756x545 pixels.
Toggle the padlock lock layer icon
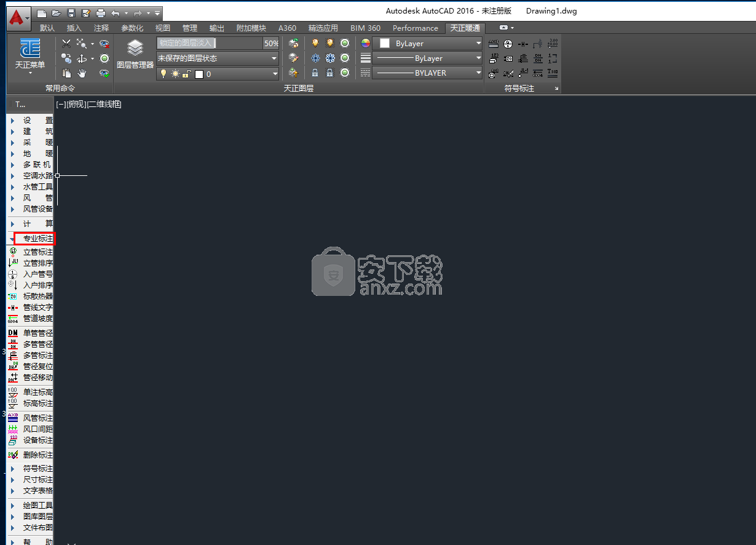pyautogui.click(x=315, y=73)
